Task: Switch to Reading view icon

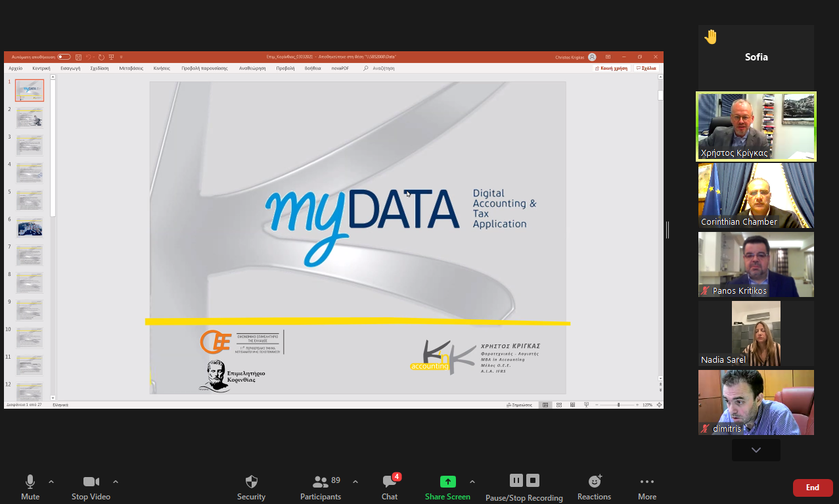Action: tap(573, 405)
